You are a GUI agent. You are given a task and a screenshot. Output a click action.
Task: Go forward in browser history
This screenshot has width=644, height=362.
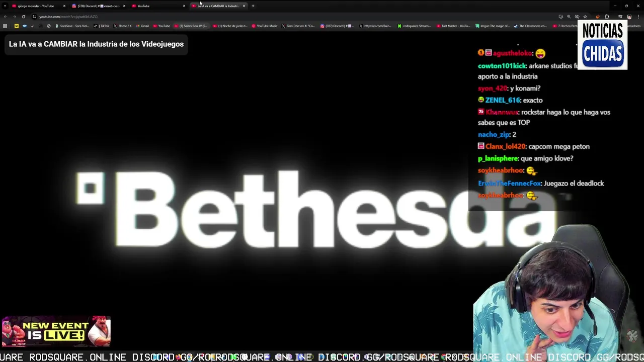(15, 17)
